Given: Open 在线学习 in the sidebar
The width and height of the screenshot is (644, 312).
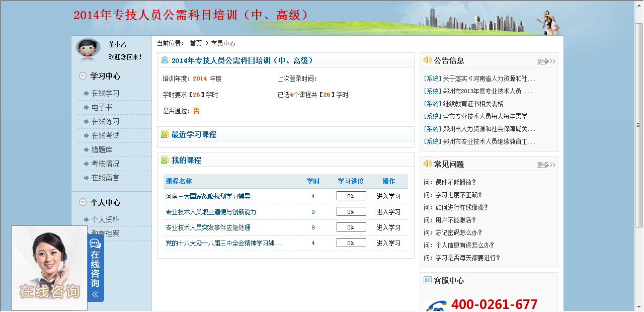Looking at the screenshot, I should pyautogui.click(x=105, y=93).
